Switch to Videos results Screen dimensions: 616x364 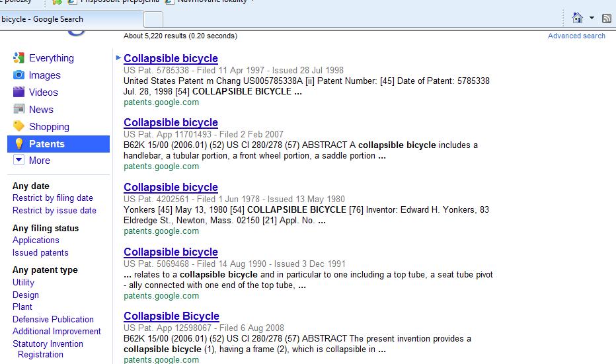[x=44, y=92]
